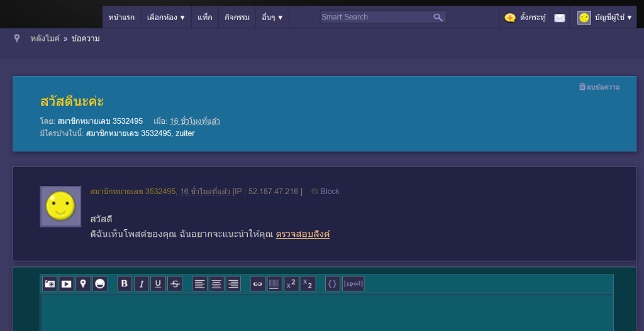
Task: Click the account smiley avatar in navbar
Action: (584, 18)
